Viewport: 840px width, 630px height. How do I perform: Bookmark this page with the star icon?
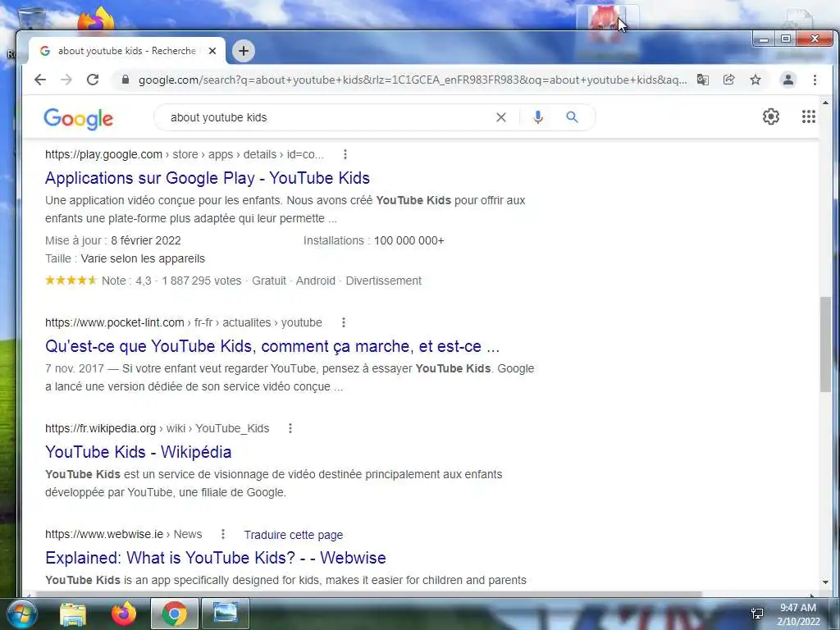(x=756, y=80)
